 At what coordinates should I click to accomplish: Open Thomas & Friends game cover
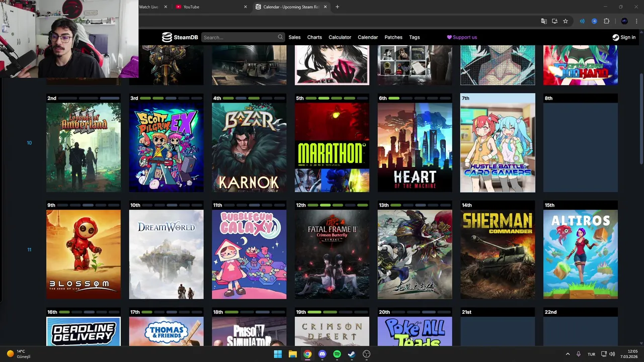click(167, 331)
